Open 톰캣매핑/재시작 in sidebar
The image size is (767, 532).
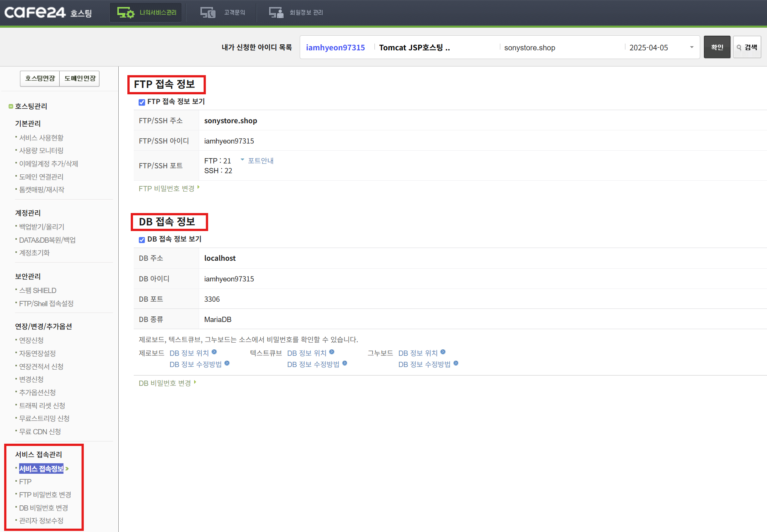tap(42, 190)
